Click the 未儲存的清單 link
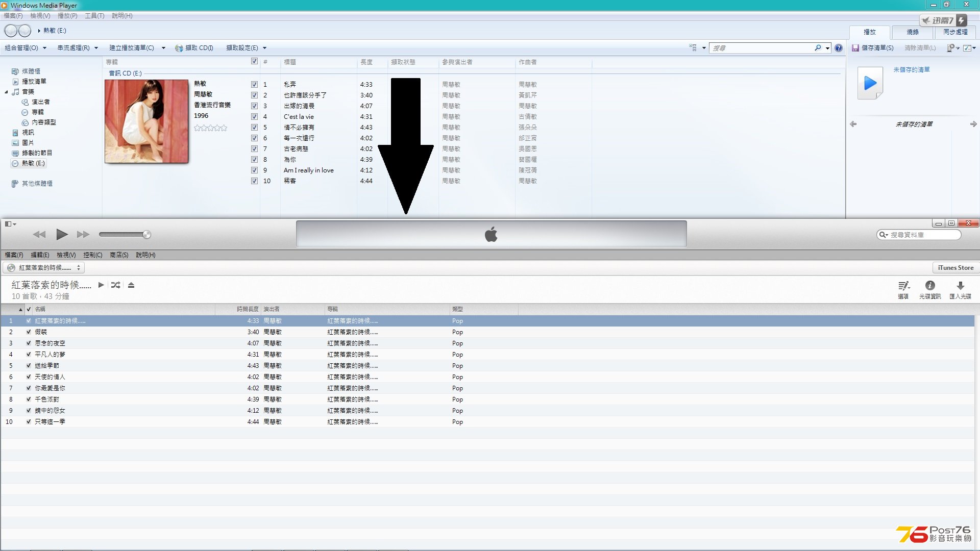Image resolution: width=980 pixels, height=551 pixels. (x=912, y=70)
